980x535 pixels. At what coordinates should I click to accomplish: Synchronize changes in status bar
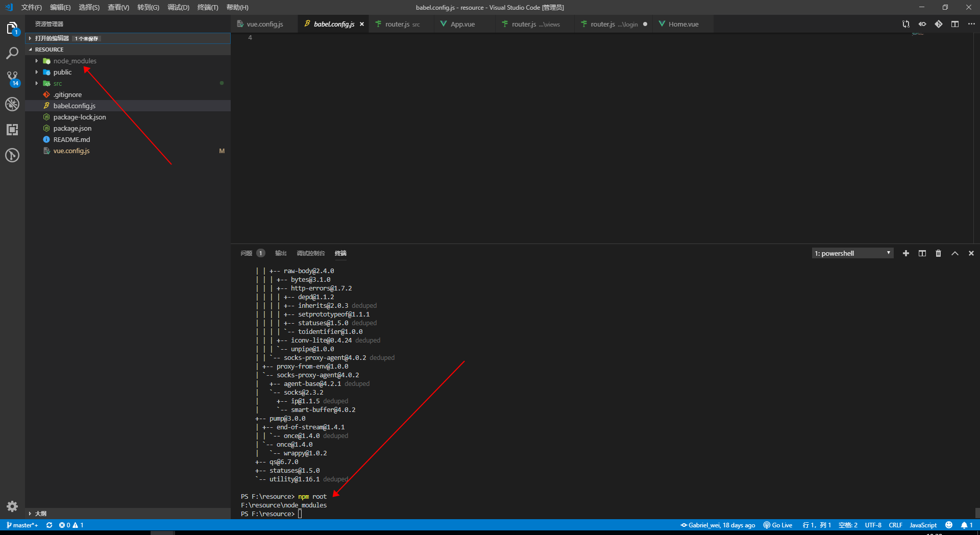(x=50, y=525)
